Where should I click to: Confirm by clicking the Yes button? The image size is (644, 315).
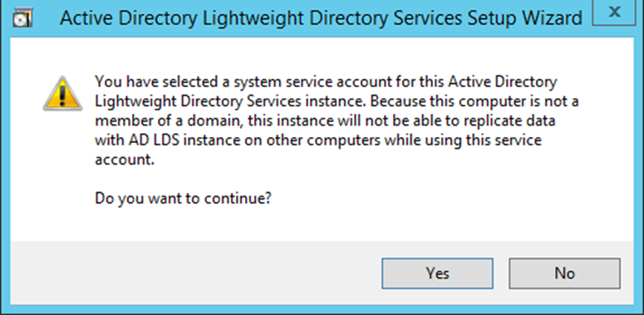coord(437,273)
